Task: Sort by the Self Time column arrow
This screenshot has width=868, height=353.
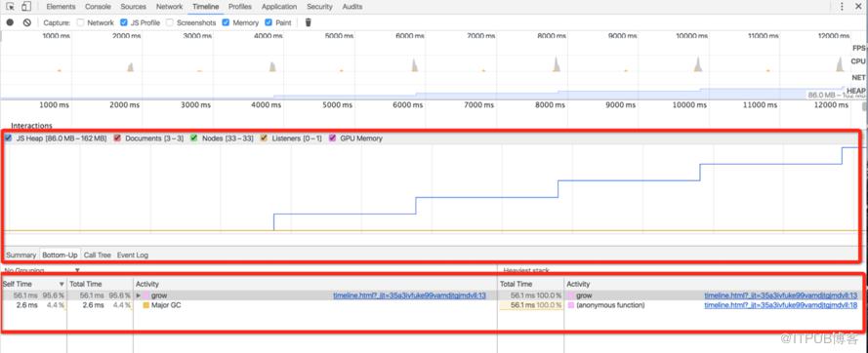Action: 62,284
